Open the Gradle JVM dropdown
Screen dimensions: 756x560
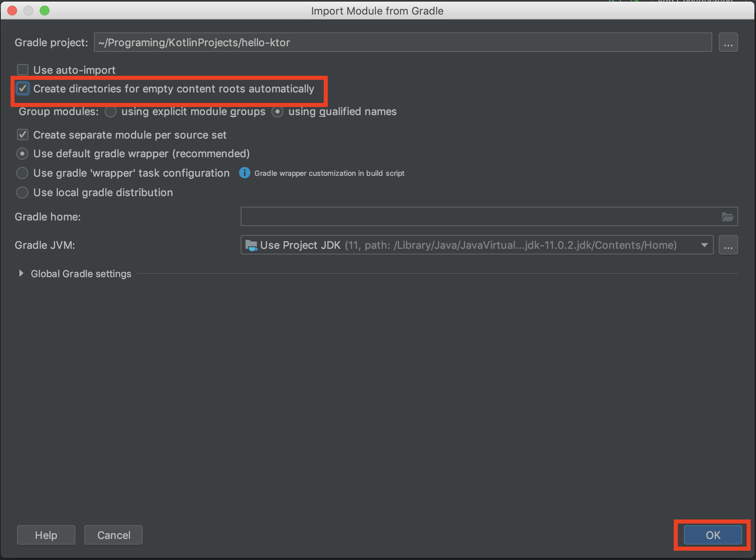pos(477,245)
